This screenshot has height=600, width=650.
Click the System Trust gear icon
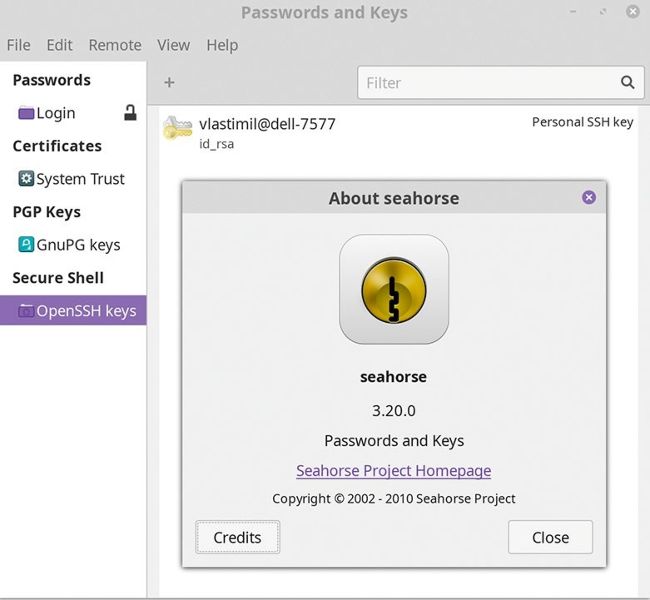coord(26,179)
